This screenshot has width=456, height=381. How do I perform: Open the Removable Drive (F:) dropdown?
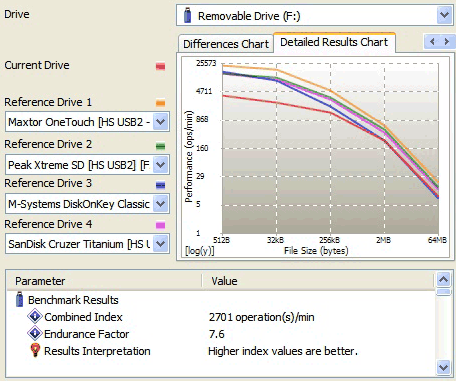point(444,15)
